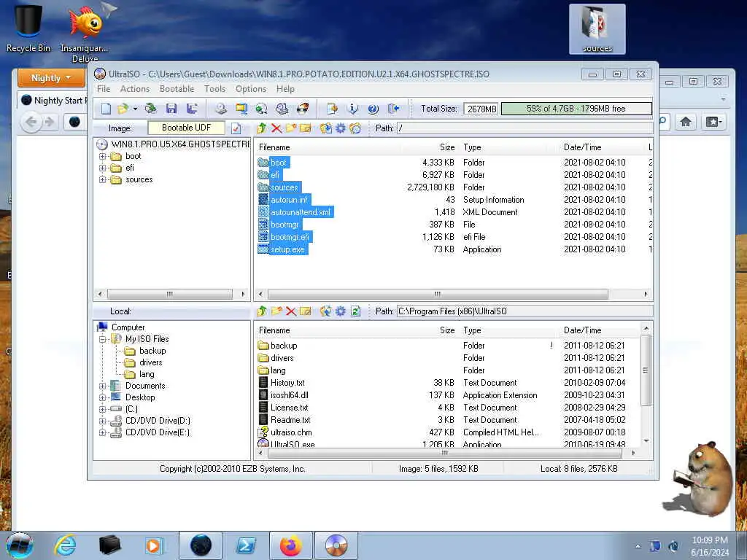Collapse the My ISO Files tree node
The width and height of the screenshot is (747, 560).
[x=102, y=339]
